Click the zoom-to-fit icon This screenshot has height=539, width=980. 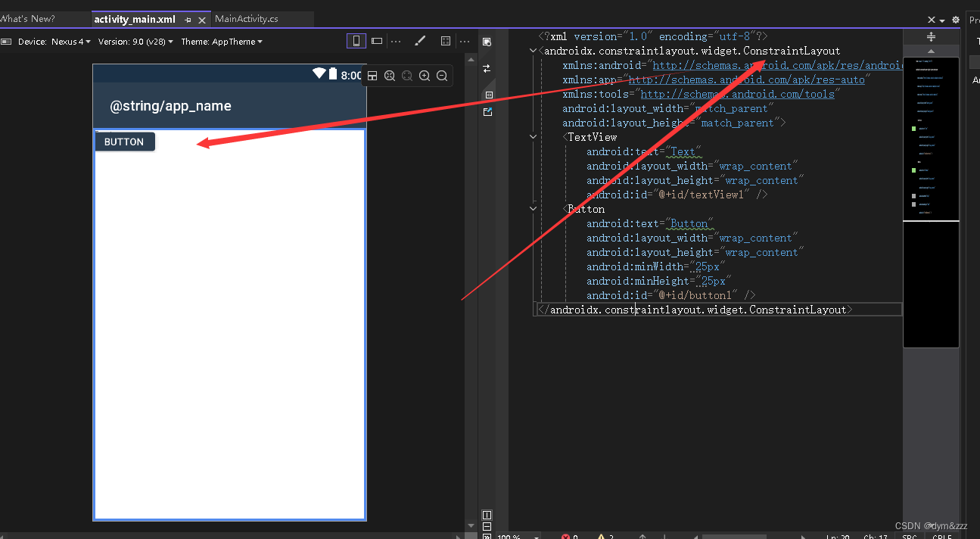pos(390,76)
